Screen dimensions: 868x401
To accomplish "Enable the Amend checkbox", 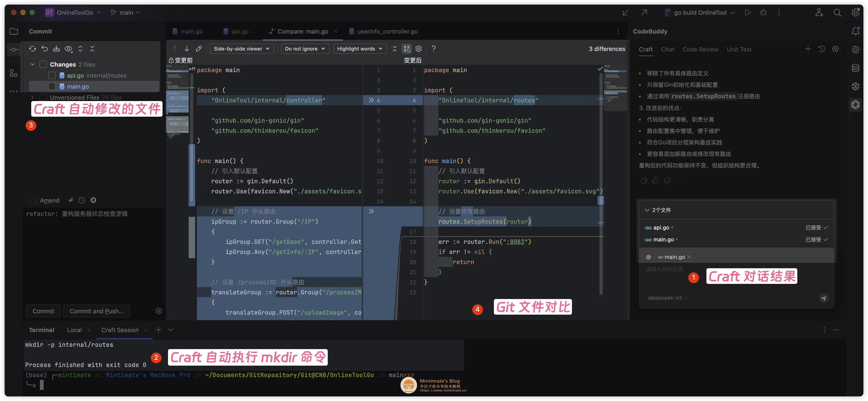I will coord(33,200).
